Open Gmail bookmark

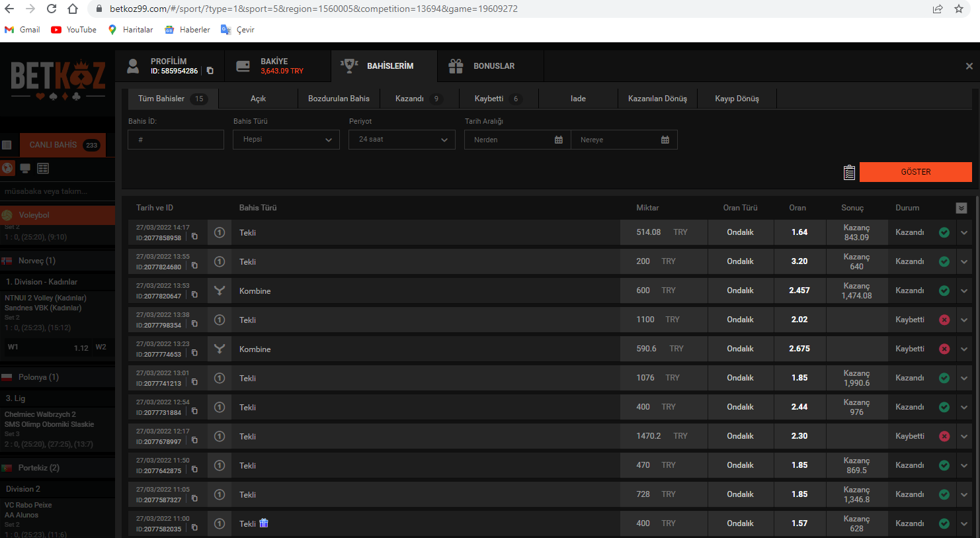tap(22, 30)
